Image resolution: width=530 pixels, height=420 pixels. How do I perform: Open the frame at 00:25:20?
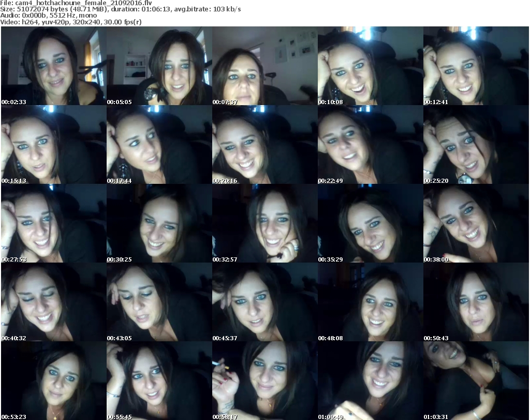[476, 144]
